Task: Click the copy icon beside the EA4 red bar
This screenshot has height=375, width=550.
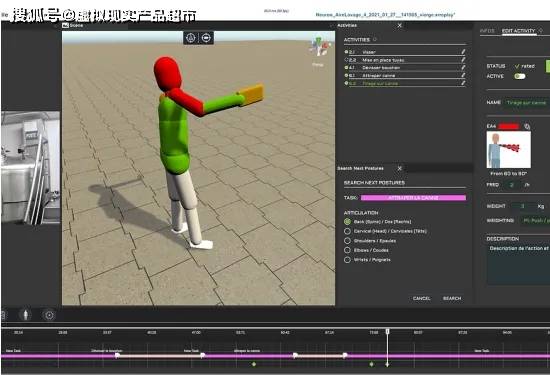Action: click(x=526, y=126)
